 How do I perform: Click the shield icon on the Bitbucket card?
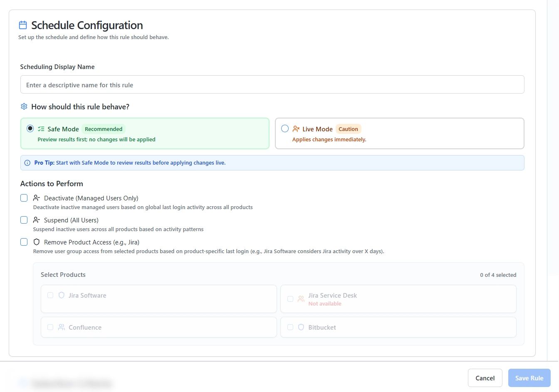point(301,327)
